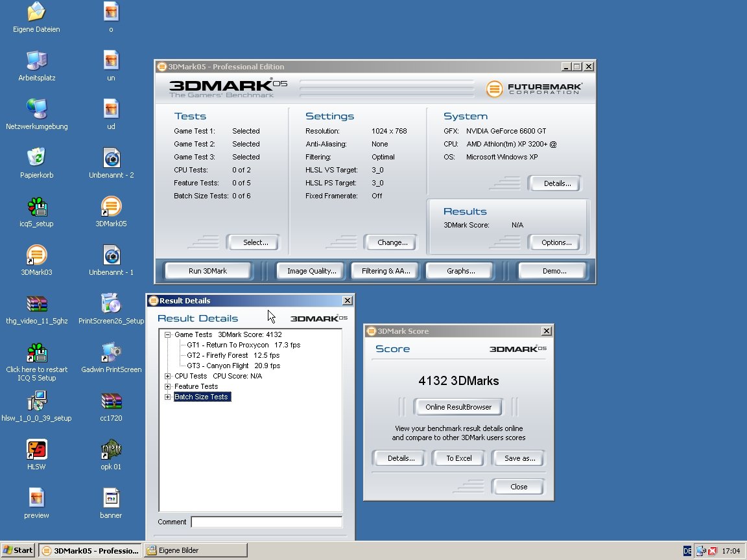Image resolution: width=747 pixels, height=560 pixels.
Task: Click the network connection tray icon
Action: pos(701,551)
